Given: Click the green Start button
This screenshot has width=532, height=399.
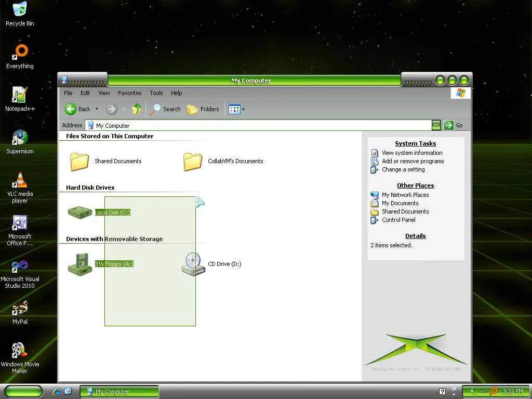Looking at the screenshot, I should point(23,392).
